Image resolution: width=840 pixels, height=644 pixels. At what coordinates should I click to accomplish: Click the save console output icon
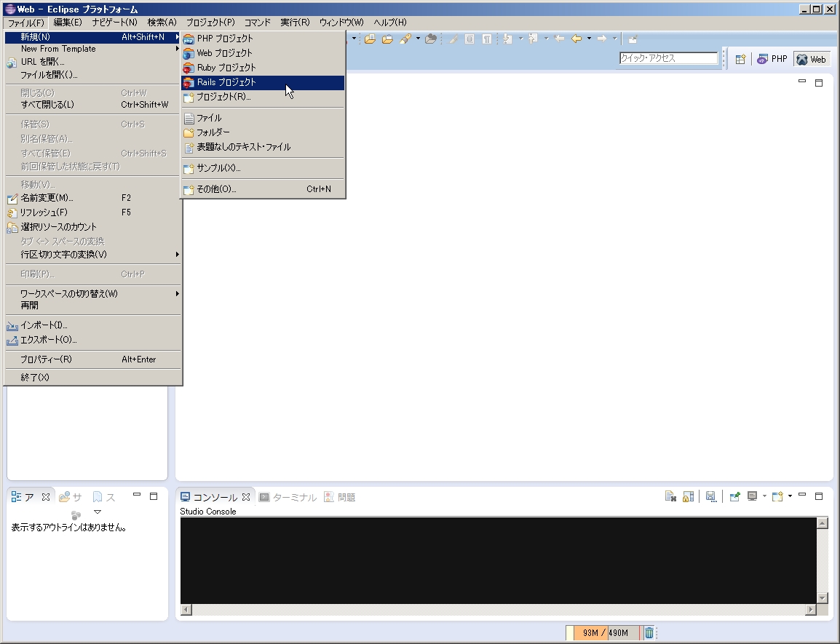pyautogui.click(x=711, y=497)
